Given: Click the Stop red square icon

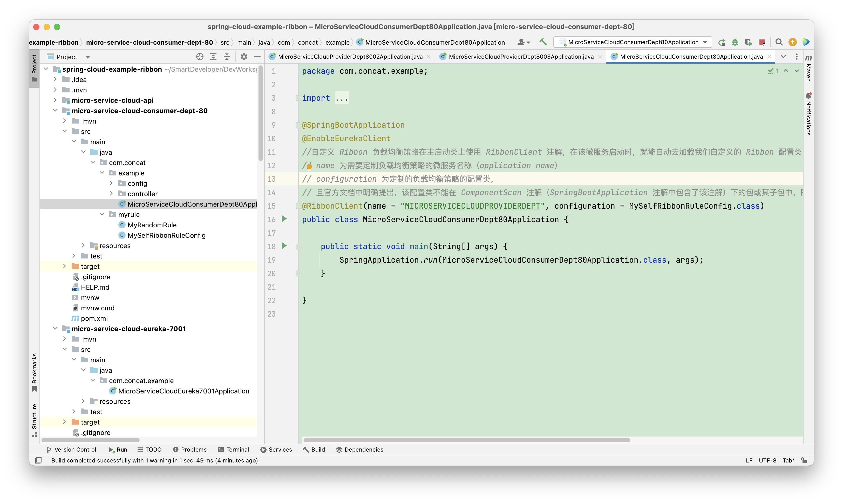Looking at the screenshot, I should point(762,42).
